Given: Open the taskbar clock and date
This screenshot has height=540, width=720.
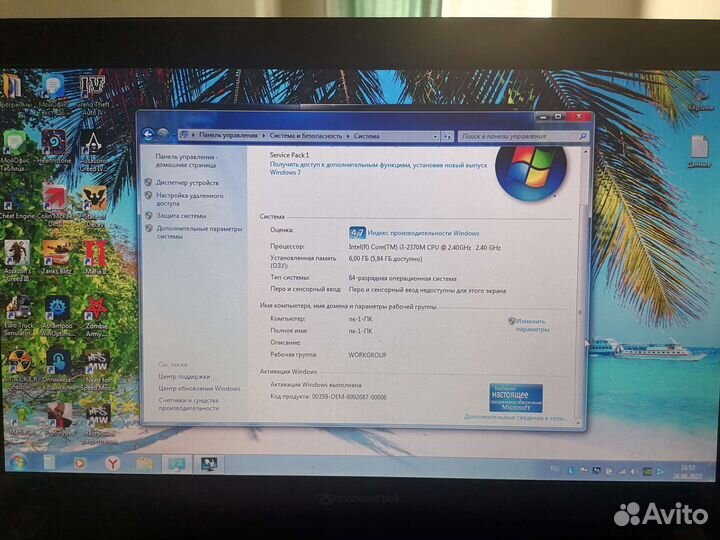Looking at the screenshot, I should coord(687,472).
